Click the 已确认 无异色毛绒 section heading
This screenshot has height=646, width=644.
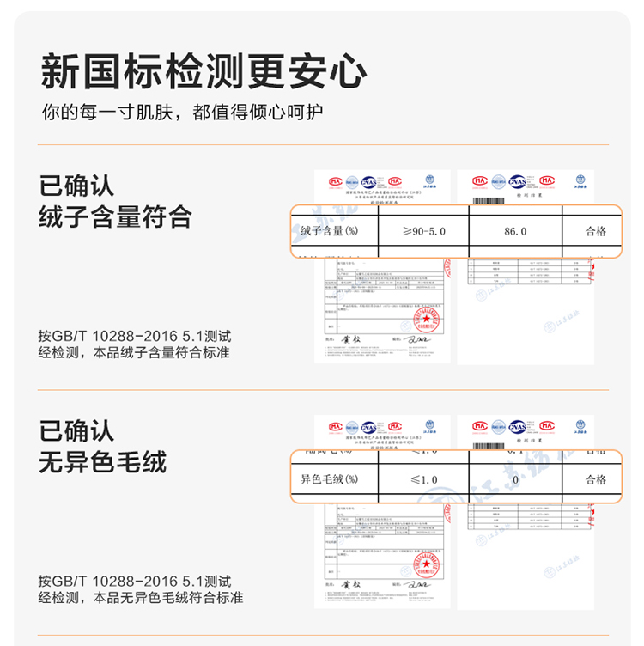(x=103, y=447)
